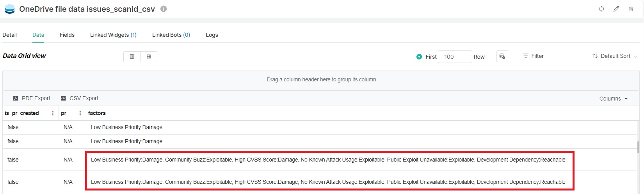Viewport: 644px width, 194px height.
Task: Switch to grid table view icon
Action: click(x=149, y=57)
